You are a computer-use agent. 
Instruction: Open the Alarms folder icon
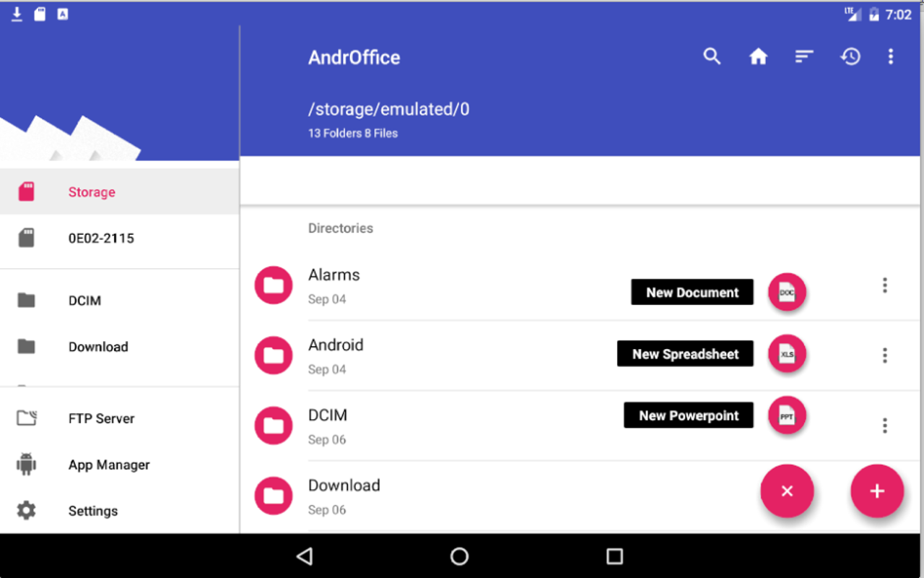click(274, 285)
